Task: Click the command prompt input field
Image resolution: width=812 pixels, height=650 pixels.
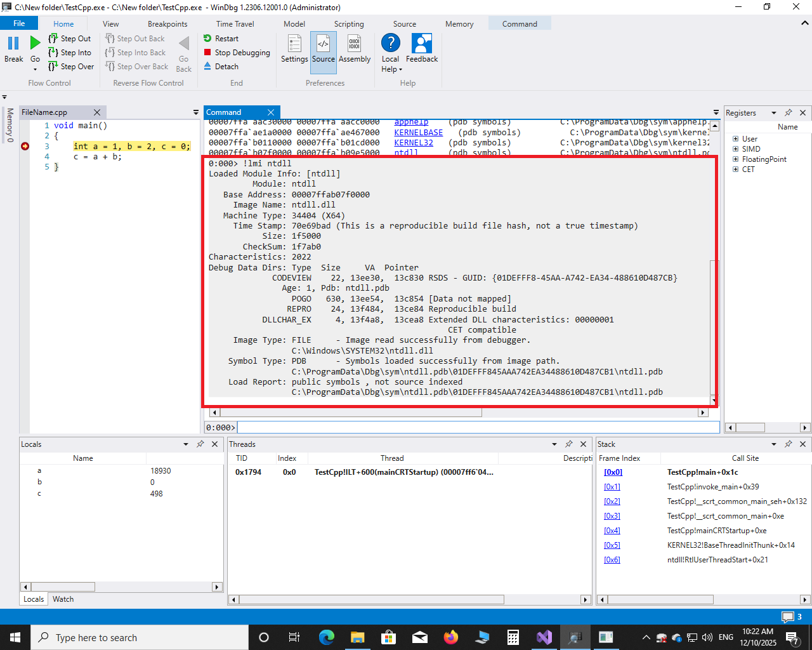Action: coord(478,427)
